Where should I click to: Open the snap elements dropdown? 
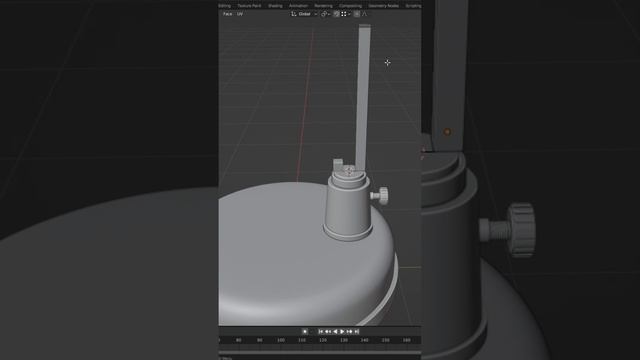(346, 14)
